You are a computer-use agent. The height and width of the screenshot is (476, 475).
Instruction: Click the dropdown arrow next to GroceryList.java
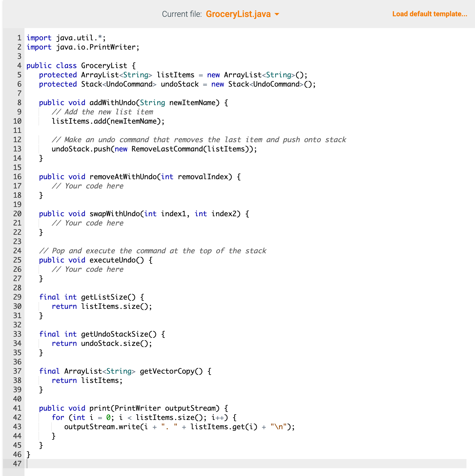[x=277, y=14]
